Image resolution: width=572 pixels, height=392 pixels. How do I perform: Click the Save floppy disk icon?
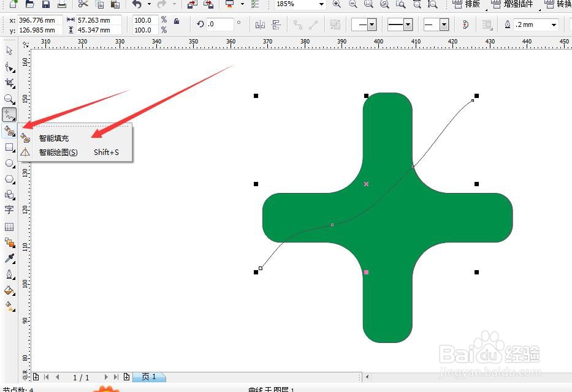pos(46,4)
